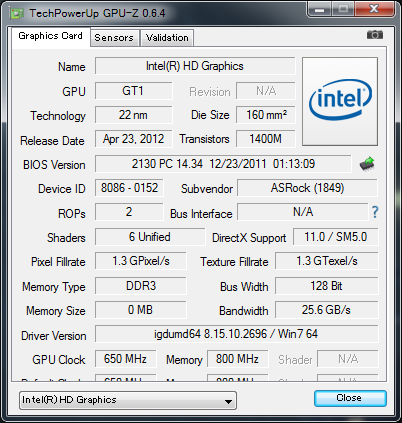Click GPU Clock value 650 MHz
Viewport: 402px width, 423px height.
click(x=125, y=359)
